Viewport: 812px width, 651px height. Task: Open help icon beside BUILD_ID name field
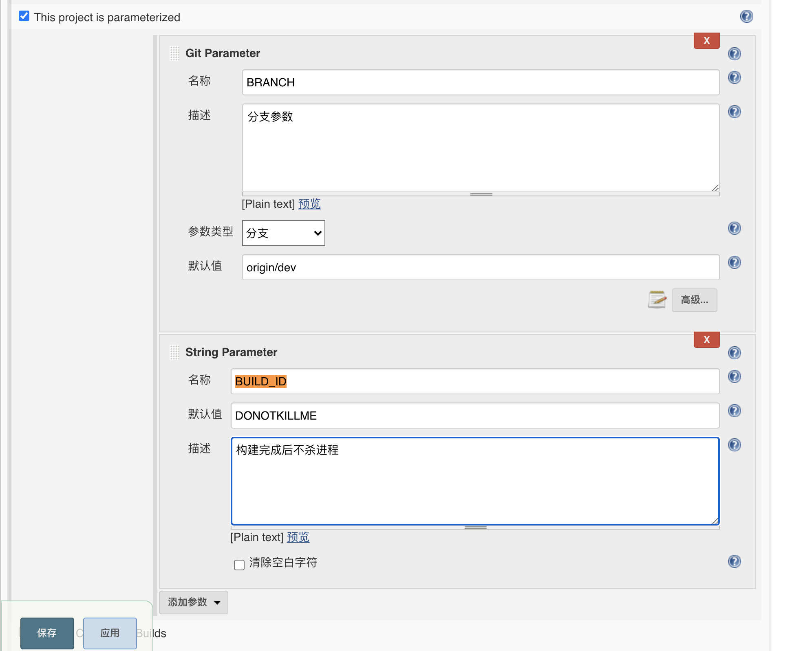click(x=734, y=376)
